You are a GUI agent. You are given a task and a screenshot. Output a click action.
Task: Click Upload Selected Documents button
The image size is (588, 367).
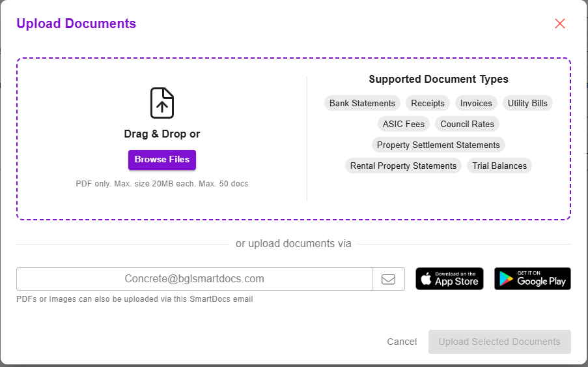(x=499, y=342)
